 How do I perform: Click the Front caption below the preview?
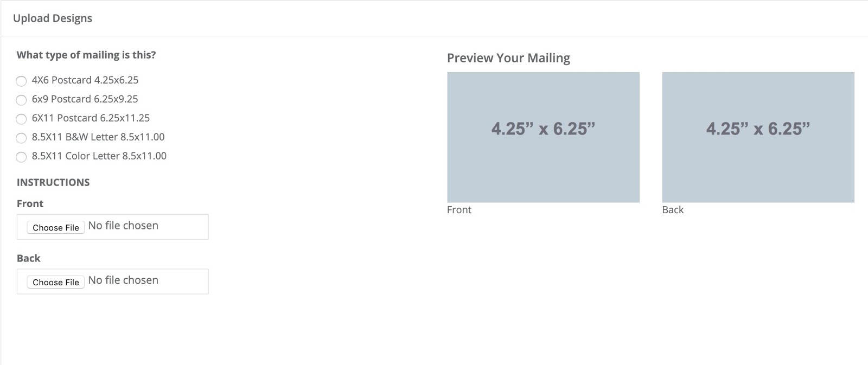click(x=459, y=210)
